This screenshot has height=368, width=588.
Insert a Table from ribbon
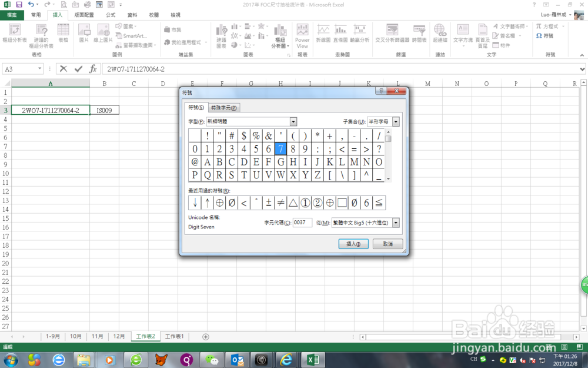click(63, 33)
